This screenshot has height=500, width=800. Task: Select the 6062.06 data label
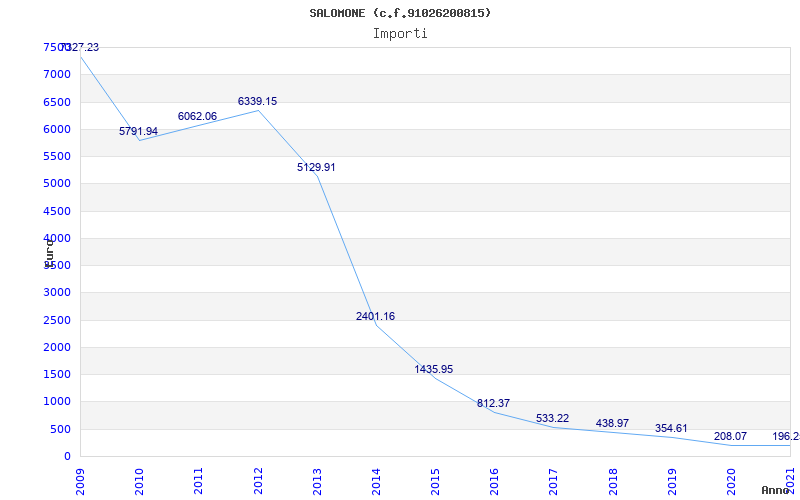click(x=197, y=116)
